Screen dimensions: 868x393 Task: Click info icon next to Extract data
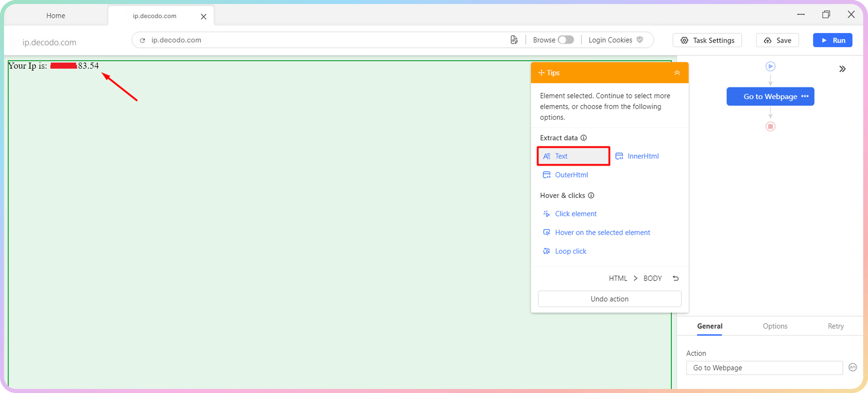584,138
